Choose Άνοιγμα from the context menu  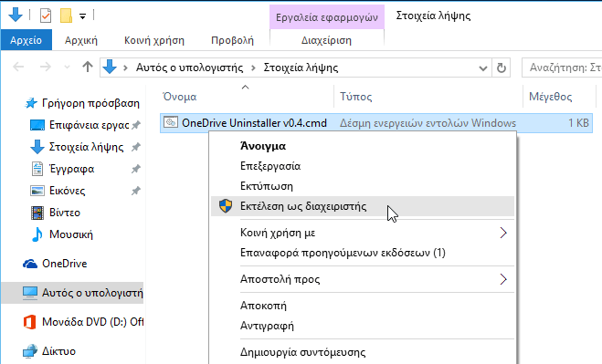pos(363,146)
